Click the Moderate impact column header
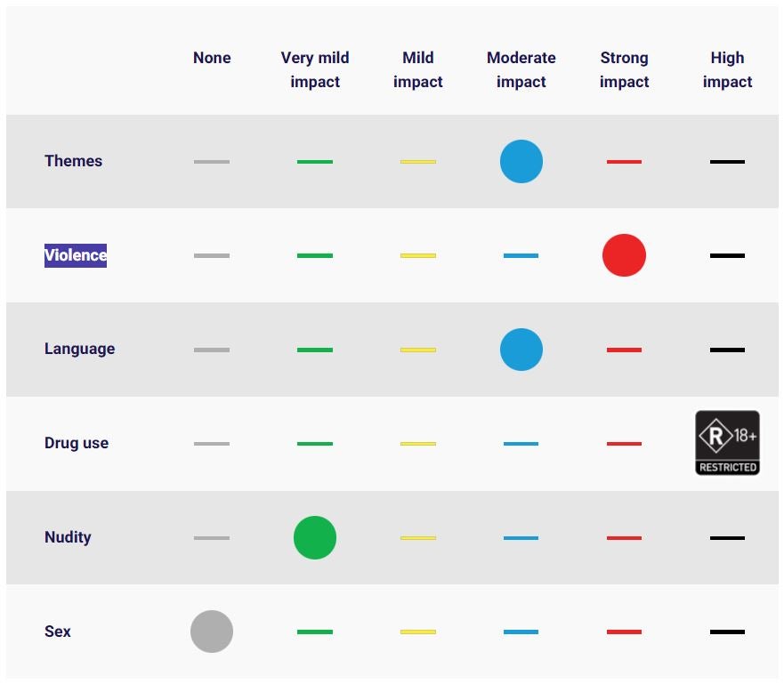The width and height of the screenshot is (784, 684). (x=521, y=69)
